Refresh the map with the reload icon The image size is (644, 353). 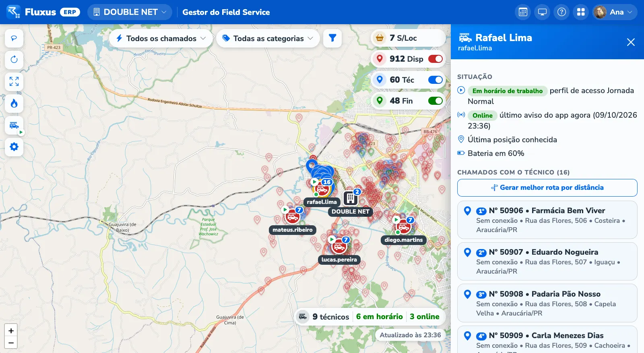point(14,60)
